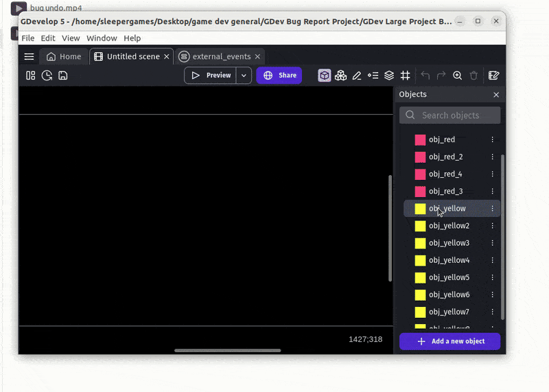The width and height of the screenshot is (549, 392).
Task: Undo the last change
Action: click(425, 76)
